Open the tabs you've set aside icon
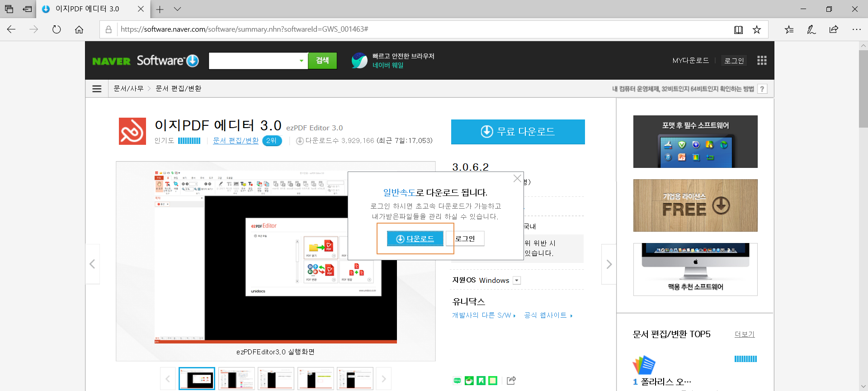This screenshot has height=391, width=868. 9,9
